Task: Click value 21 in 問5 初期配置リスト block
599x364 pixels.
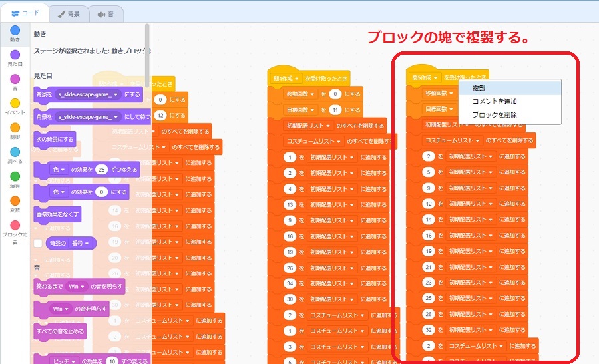Action: [x=428, y=267]
